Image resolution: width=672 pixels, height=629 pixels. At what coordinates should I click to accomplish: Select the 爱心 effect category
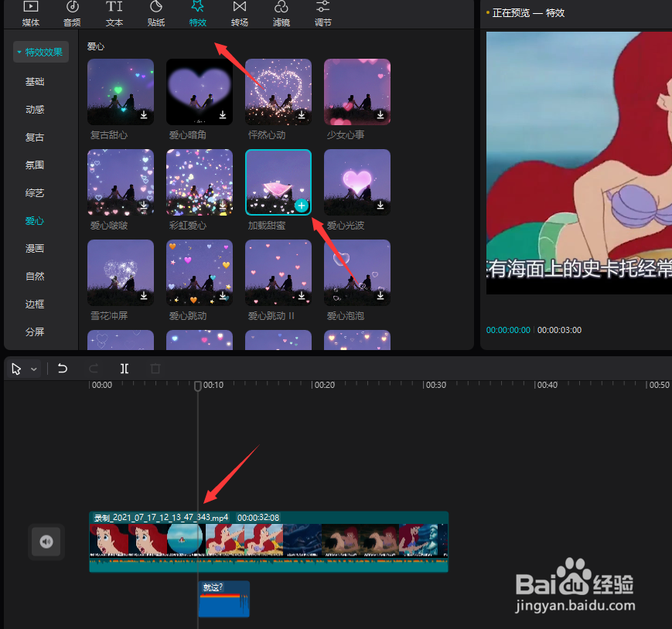[x=35, y=221]
